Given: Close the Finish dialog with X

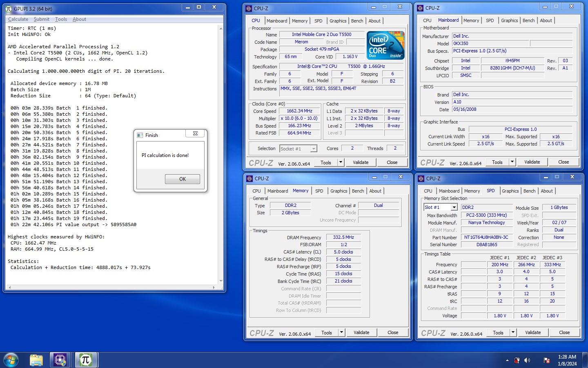Looking at the screenshot, I should 195,133.
